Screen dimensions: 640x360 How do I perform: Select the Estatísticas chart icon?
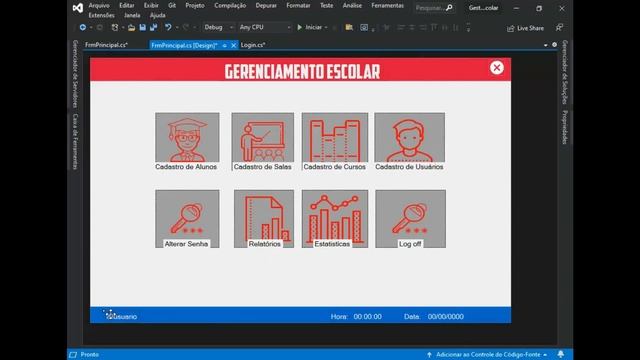point(335,218)
